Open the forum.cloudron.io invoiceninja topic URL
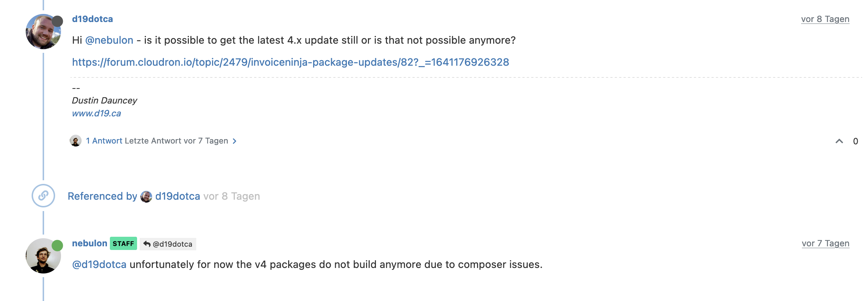The height and width of the screenshot is (301, 868). point(290,62)
